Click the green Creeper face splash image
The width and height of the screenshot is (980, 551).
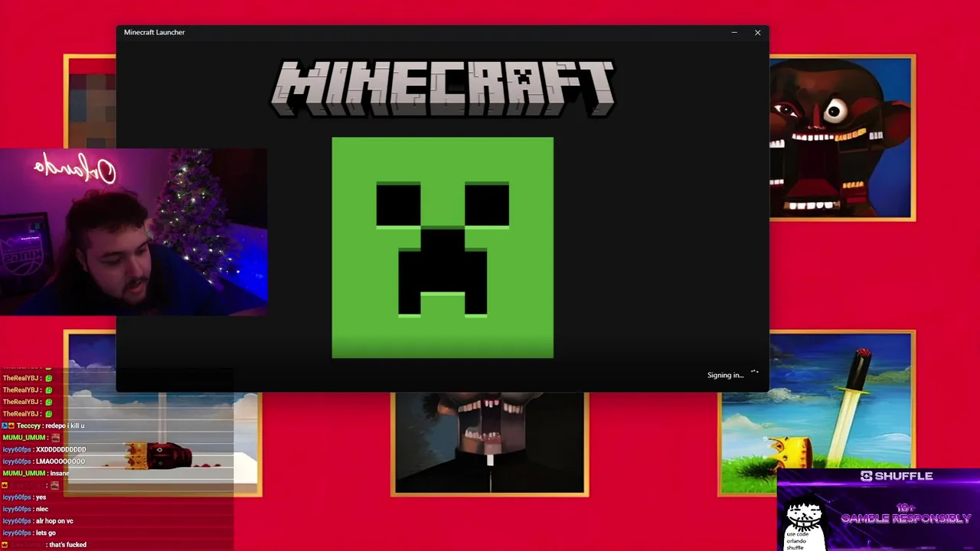point(443,247)
